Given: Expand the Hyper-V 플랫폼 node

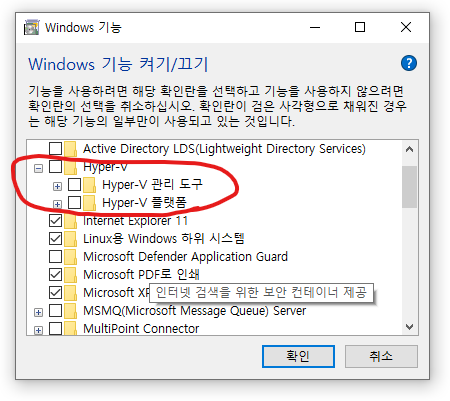Looking at the screenshot, I should pos(57,204).
